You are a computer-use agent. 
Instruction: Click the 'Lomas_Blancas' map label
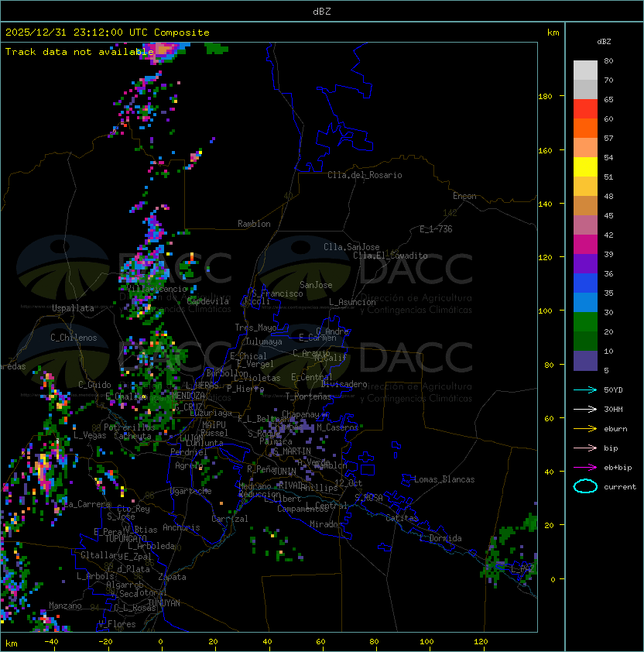coord(444,479)
